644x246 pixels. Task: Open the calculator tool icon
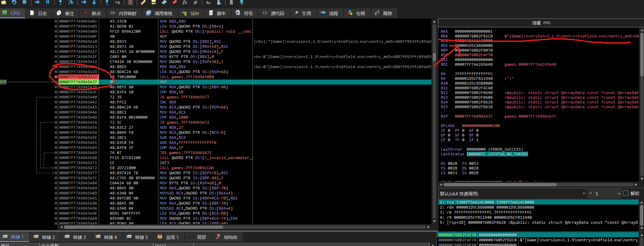(x=231, y=2)
